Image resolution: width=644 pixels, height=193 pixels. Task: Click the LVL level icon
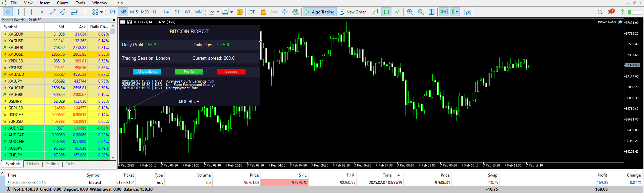coord(623,12)
